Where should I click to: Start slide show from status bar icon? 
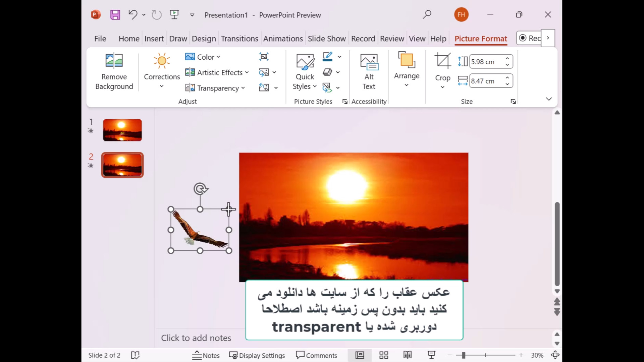431,355
